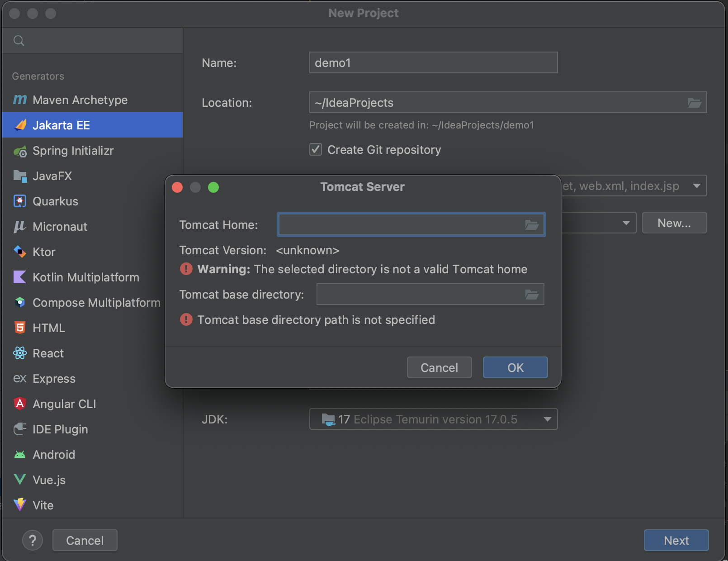The width and height of the screenshot is (728, 561).
Task: Click the Jakarta EE sail icon
Action: (x=20, y=125)
